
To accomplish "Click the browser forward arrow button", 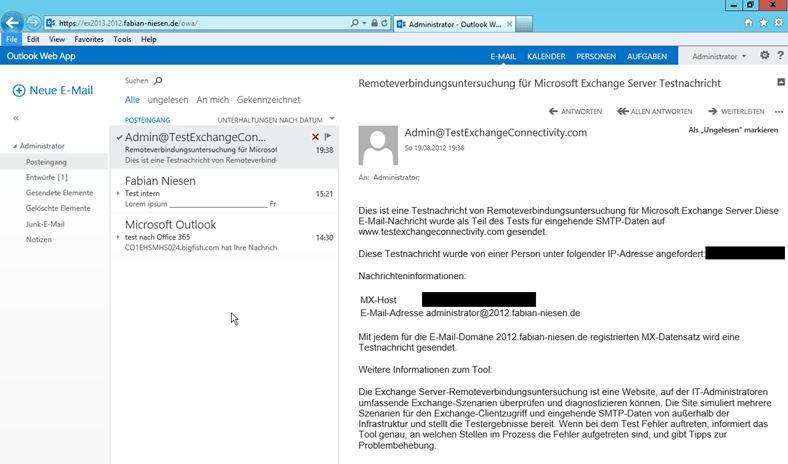I will (33, 23).
